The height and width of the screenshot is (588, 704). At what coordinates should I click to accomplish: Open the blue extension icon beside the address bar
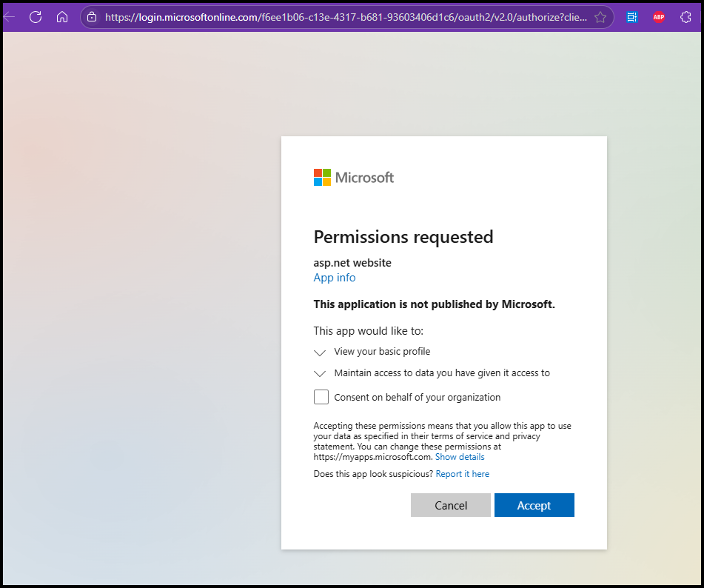[631, 17]
